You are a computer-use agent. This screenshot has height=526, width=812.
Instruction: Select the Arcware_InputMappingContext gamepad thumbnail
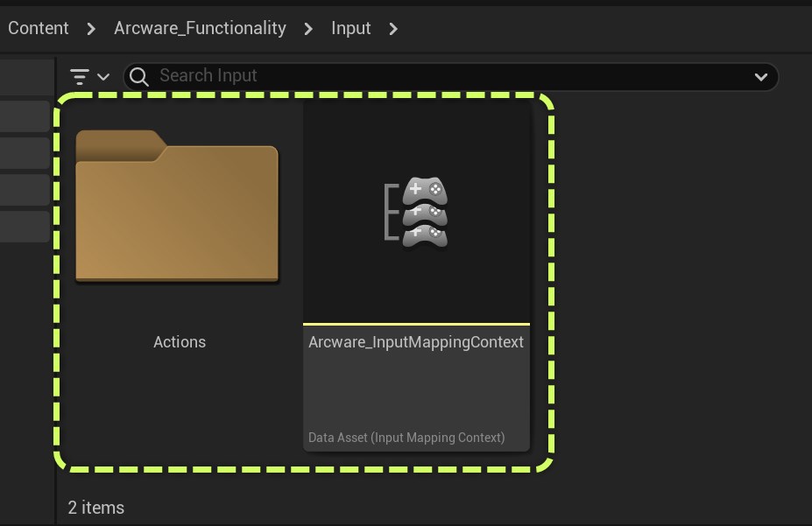416,212
